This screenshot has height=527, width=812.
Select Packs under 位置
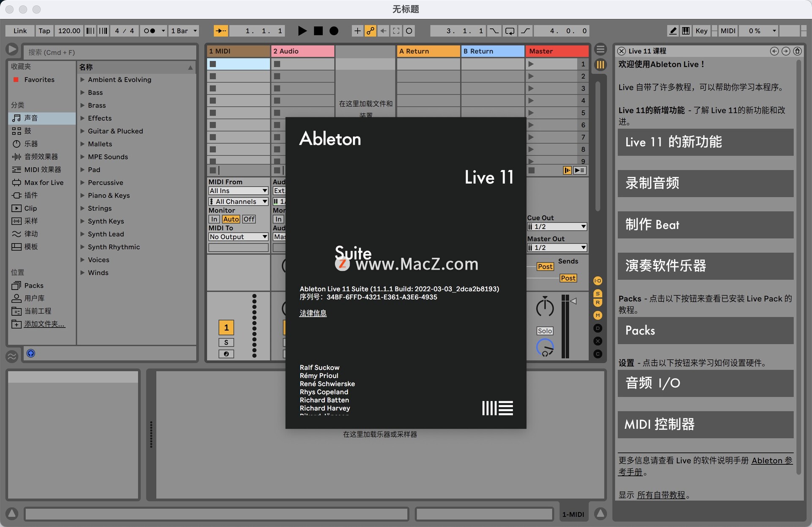click(x=42, y=285)
